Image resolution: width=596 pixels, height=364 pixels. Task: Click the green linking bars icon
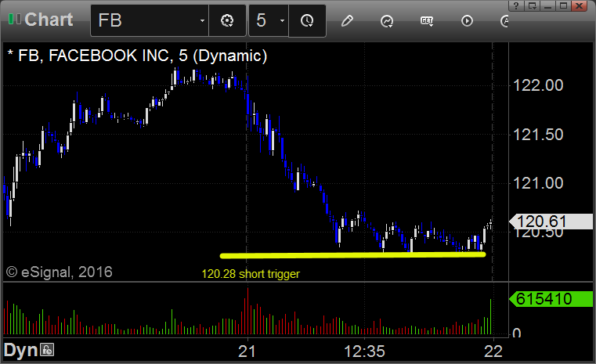click(x=14, y=19)
